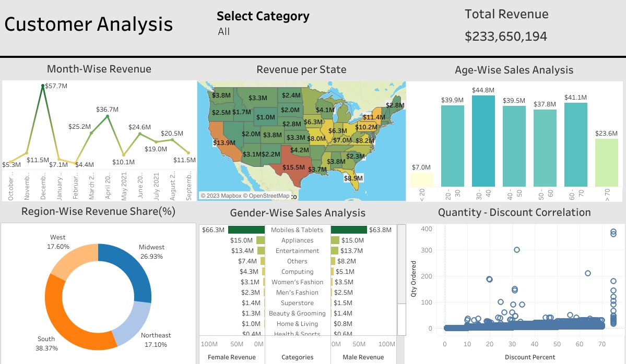Viewport: 626px width, 364px height.
Task: Click the Others category label
Action: (298, 261)
